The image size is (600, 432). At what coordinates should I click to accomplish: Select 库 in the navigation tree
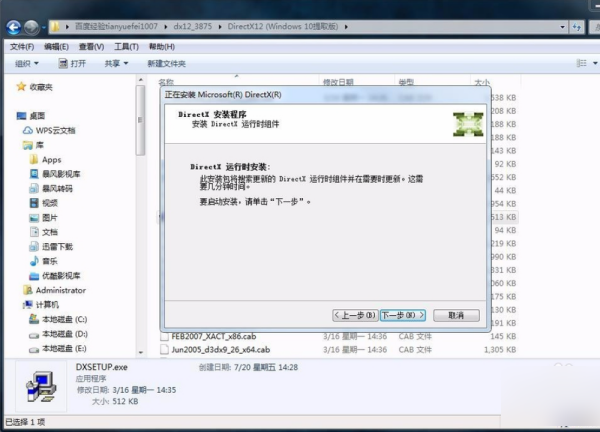click(x=39, y=145)
